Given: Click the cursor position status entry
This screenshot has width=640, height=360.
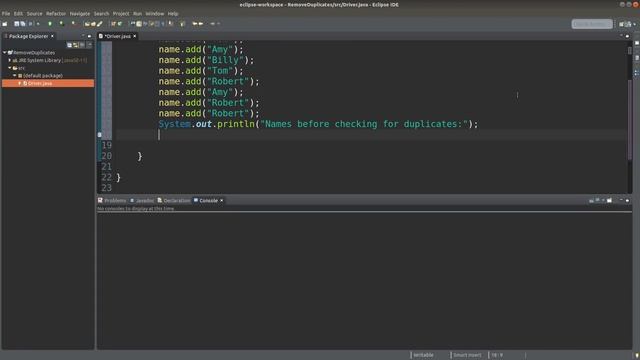Looking at the screenshot, I should [x=497, y=355].
